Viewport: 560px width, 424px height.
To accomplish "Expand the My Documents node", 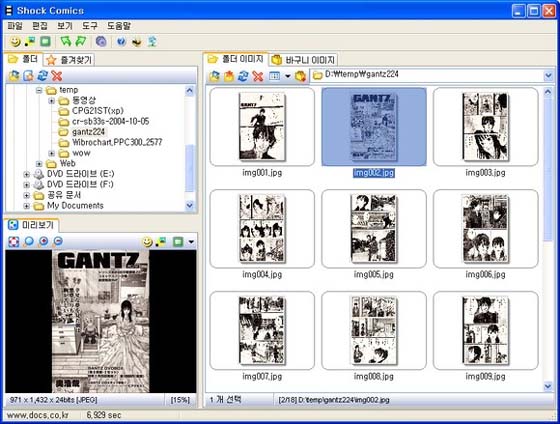I will (26, 206).
